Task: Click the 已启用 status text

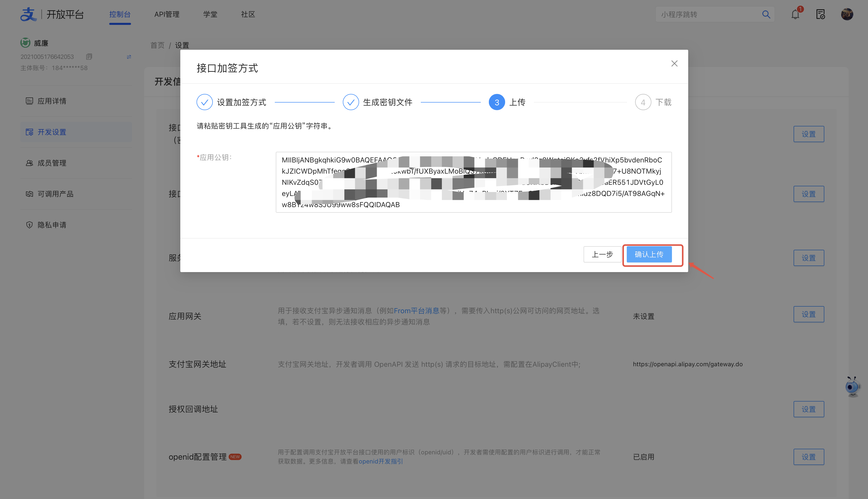Action: point(643,457)
